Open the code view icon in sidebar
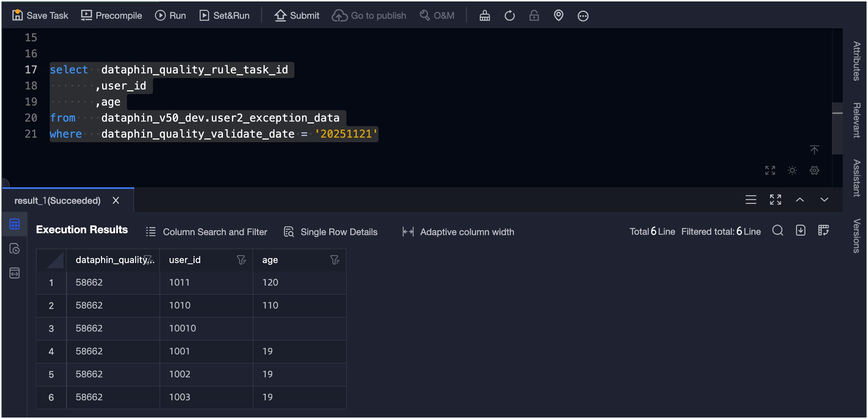Screen dimensions: 868x419 pos(15,273)
